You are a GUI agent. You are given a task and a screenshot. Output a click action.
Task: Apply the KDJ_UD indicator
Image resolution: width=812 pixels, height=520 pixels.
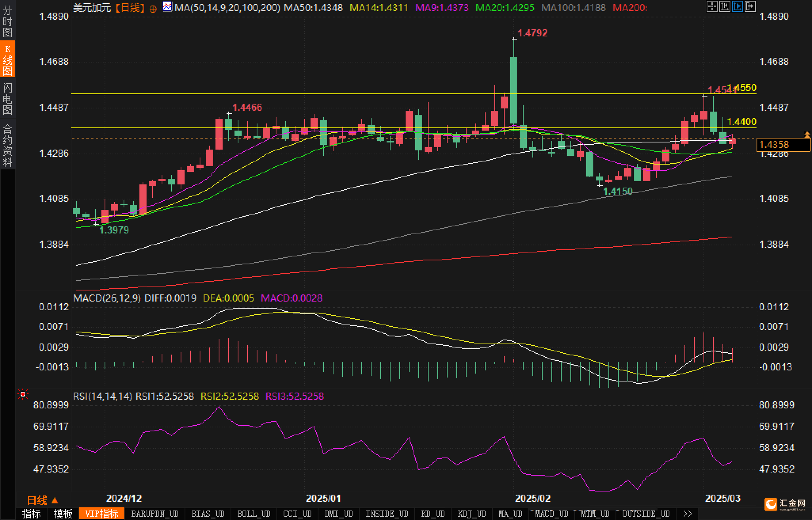pos(471,514)
